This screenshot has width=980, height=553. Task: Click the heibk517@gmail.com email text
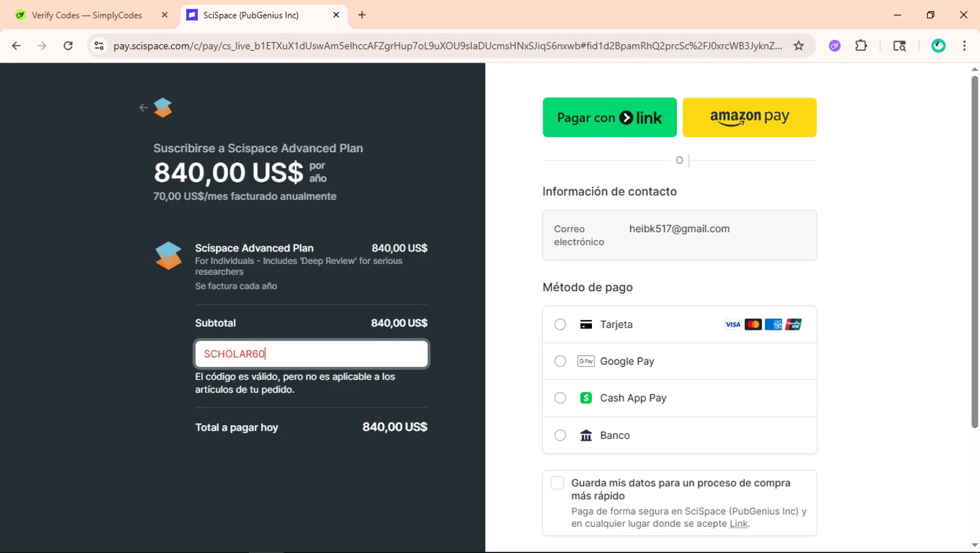[679, 229]
